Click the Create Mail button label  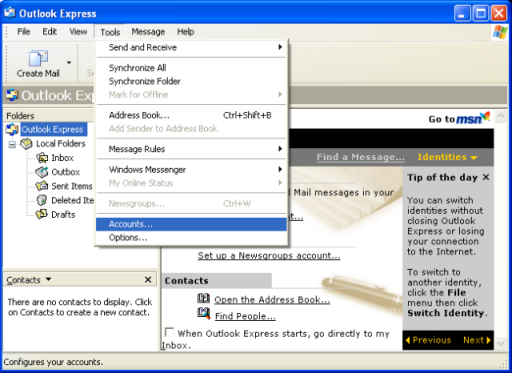[38, 73]
